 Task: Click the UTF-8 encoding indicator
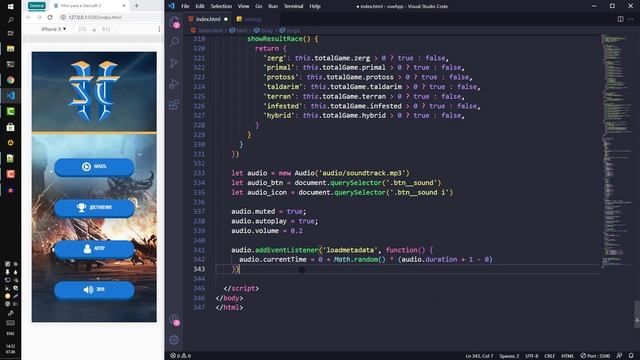point(531,356)
